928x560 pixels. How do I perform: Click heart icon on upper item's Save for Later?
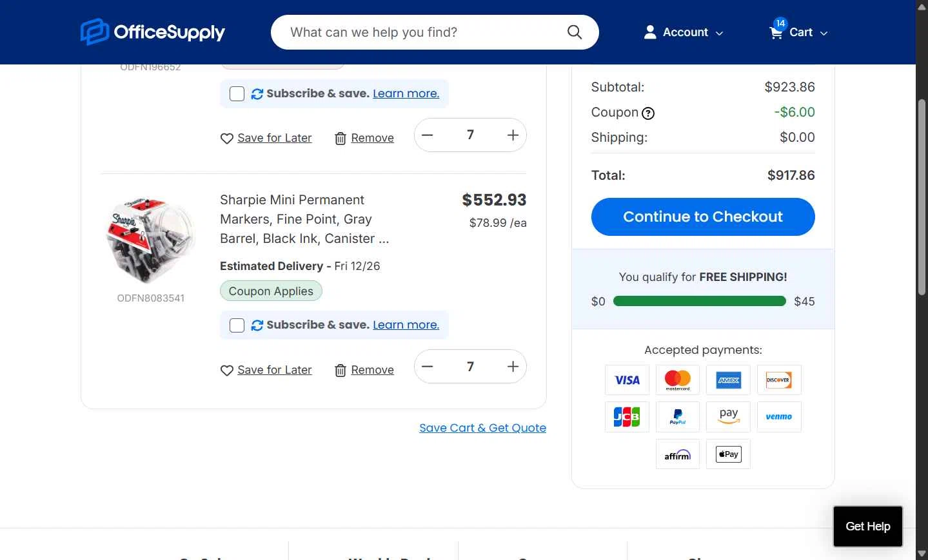click(x=227, y=139)
